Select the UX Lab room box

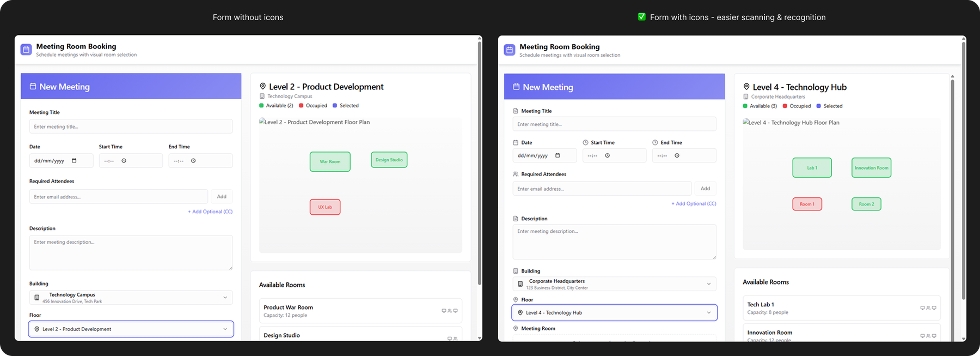pos(325,207)
